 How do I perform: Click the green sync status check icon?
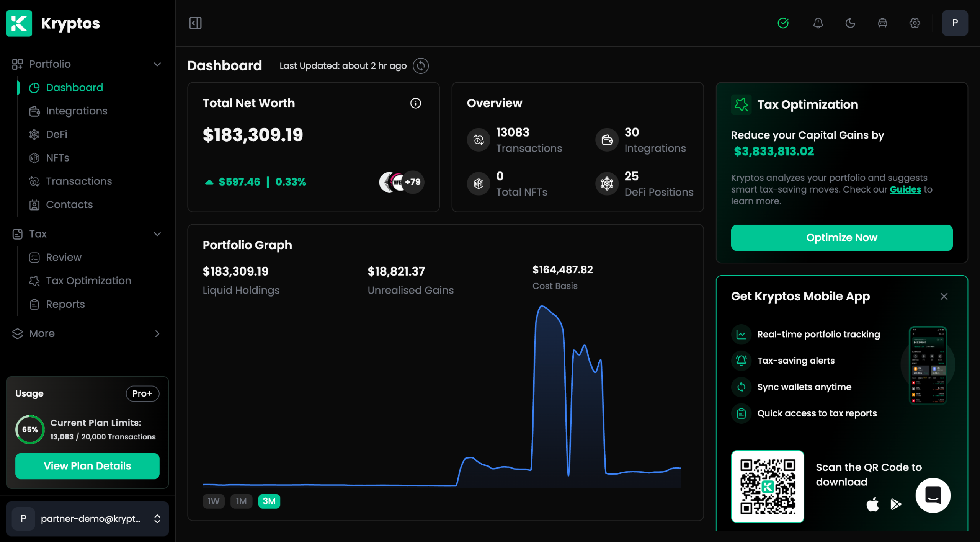[x=783, y=23]
